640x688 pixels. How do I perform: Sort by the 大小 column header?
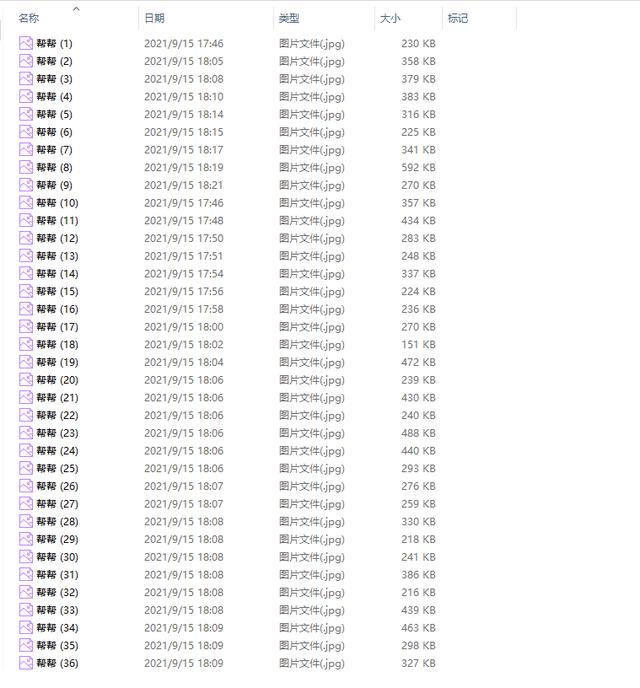tap(390, 18)
